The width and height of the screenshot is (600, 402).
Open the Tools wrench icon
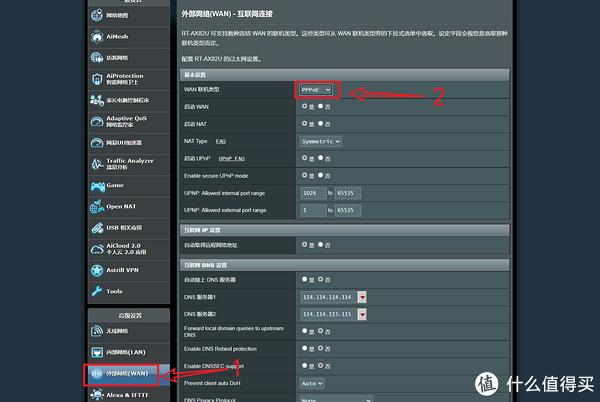click(97, 291)
